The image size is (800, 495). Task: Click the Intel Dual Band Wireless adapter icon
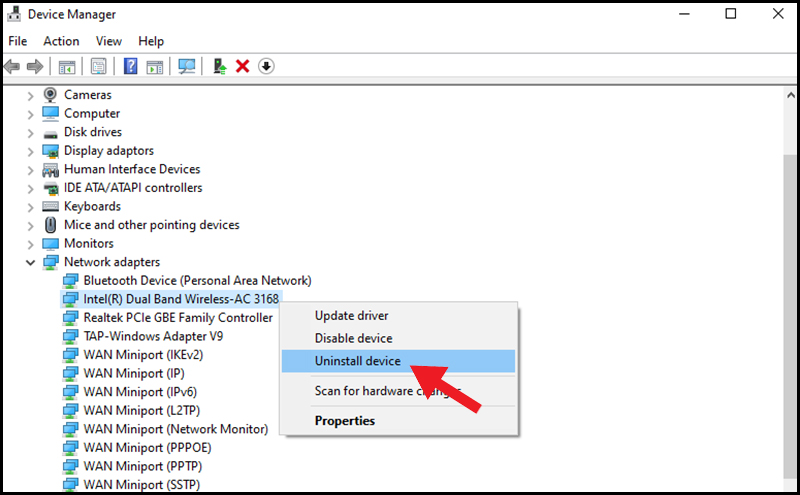pyautogui.click(x=70, y=299)
